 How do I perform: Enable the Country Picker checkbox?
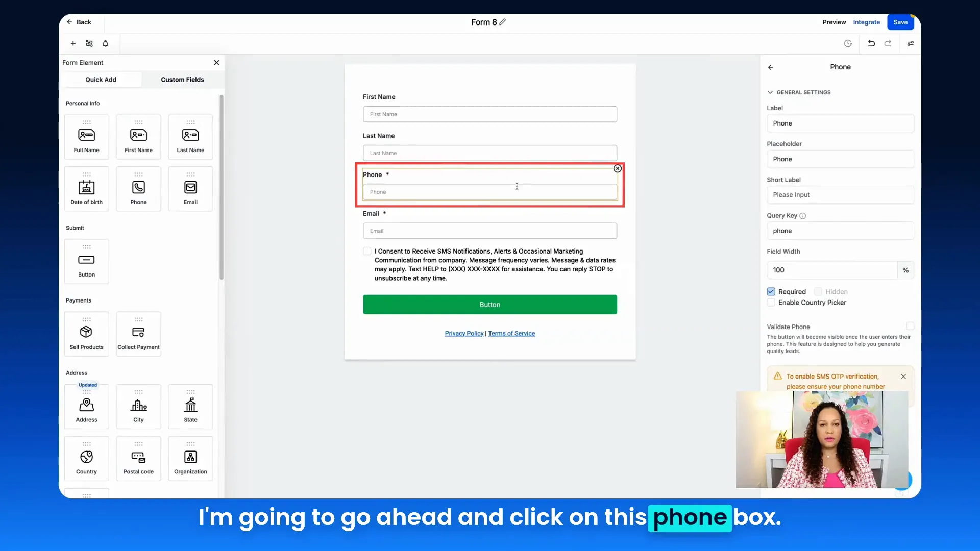771,303
